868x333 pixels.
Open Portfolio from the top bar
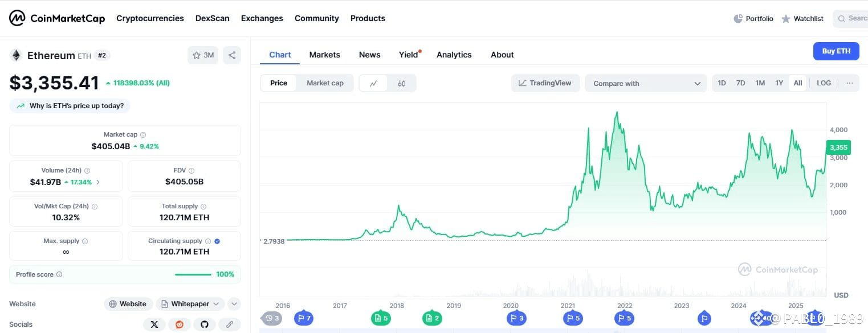[753, 19]
